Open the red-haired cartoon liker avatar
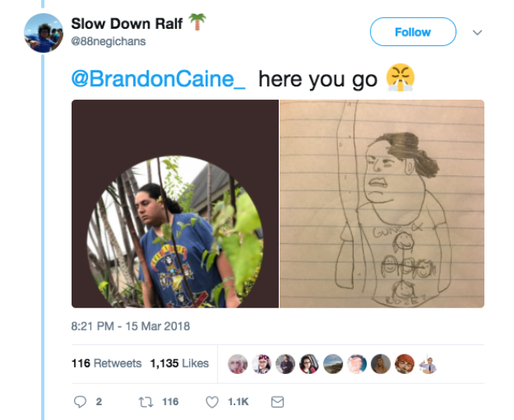The image size is (514, 420). 404,364
